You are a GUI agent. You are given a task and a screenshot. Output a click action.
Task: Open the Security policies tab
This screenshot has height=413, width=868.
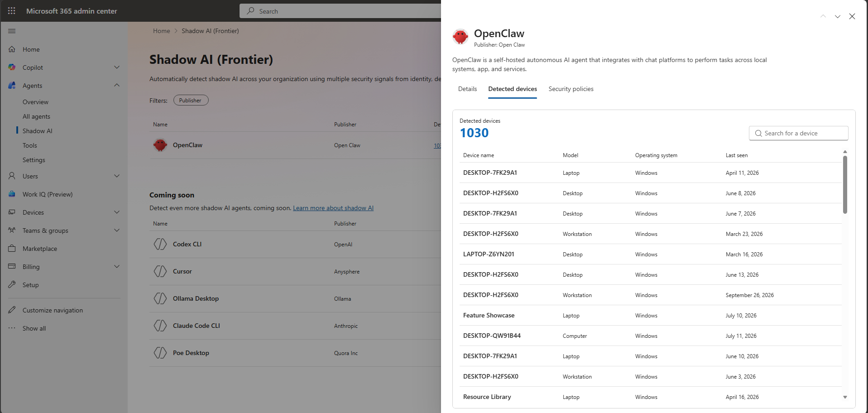[571, 89]
